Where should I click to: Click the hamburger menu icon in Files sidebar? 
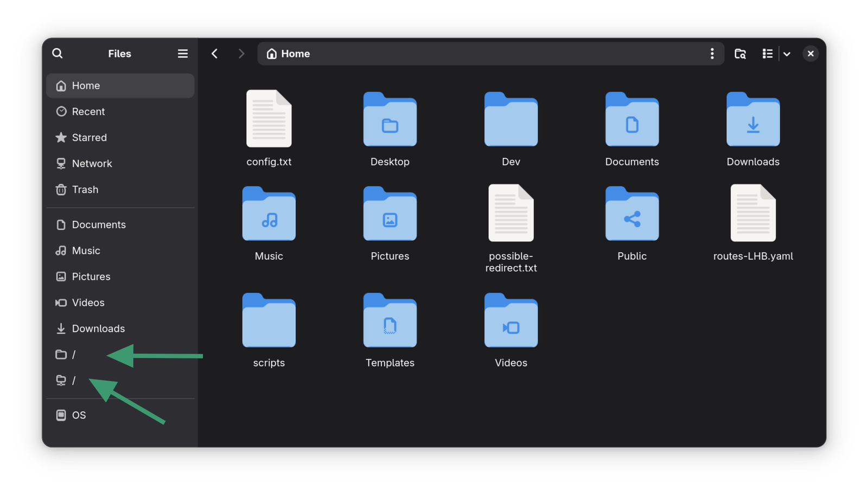[x=182, y=53]
